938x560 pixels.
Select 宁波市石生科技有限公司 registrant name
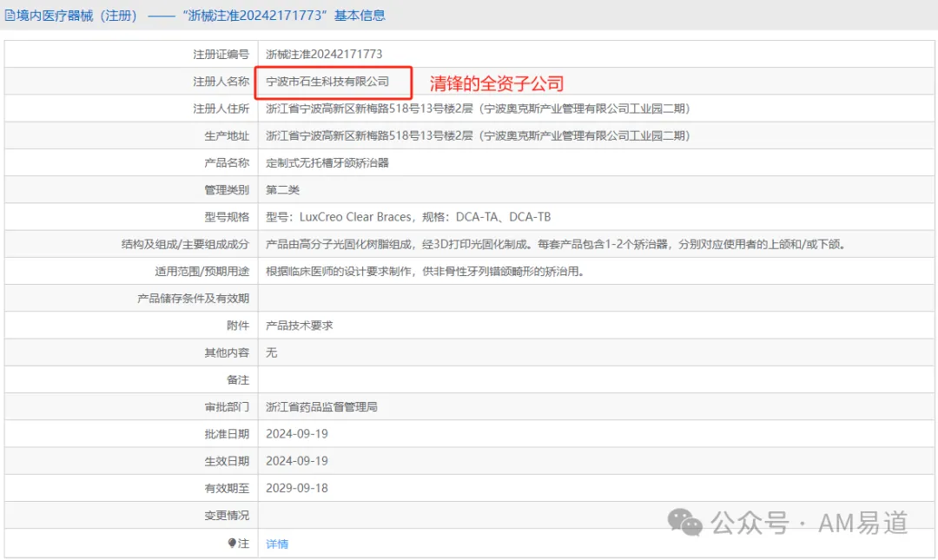coord(327,82)
